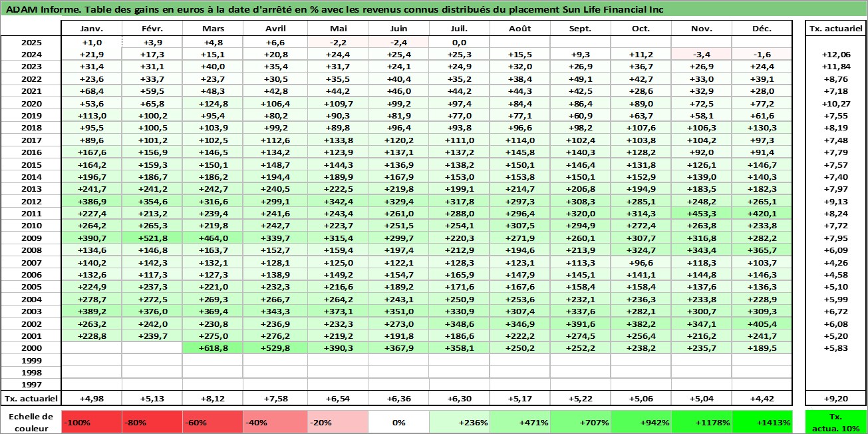Select the 'Tx. actuariel' bottom row label
The width and height of the screenshot is (868, 434).
point(31,399)
